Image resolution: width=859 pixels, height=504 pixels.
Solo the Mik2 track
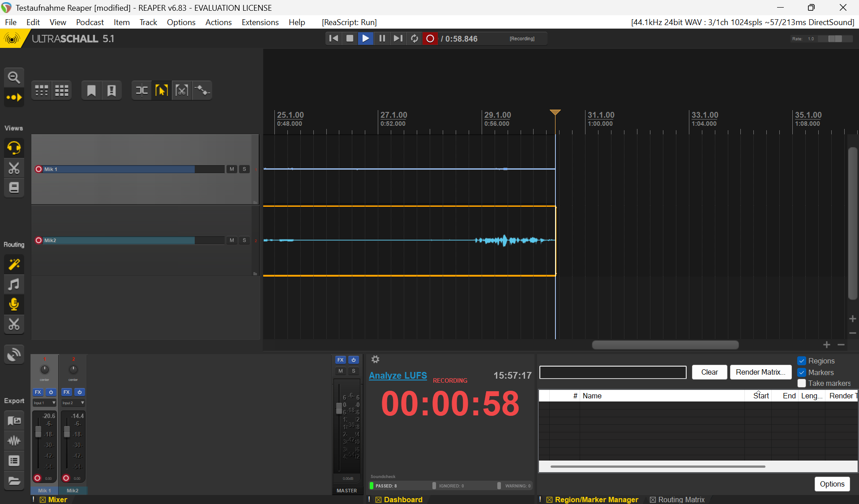coord(244,240)
